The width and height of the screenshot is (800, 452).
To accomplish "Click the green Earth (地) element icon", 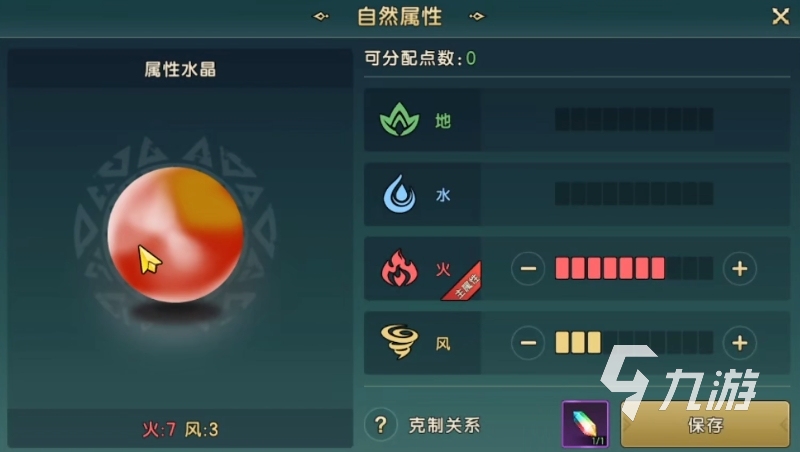I will click(399, 120).
